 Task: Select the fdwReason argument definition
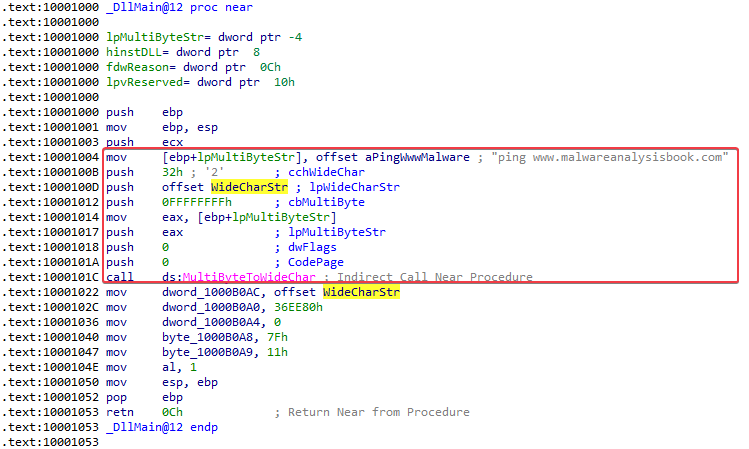click(193, 67)
